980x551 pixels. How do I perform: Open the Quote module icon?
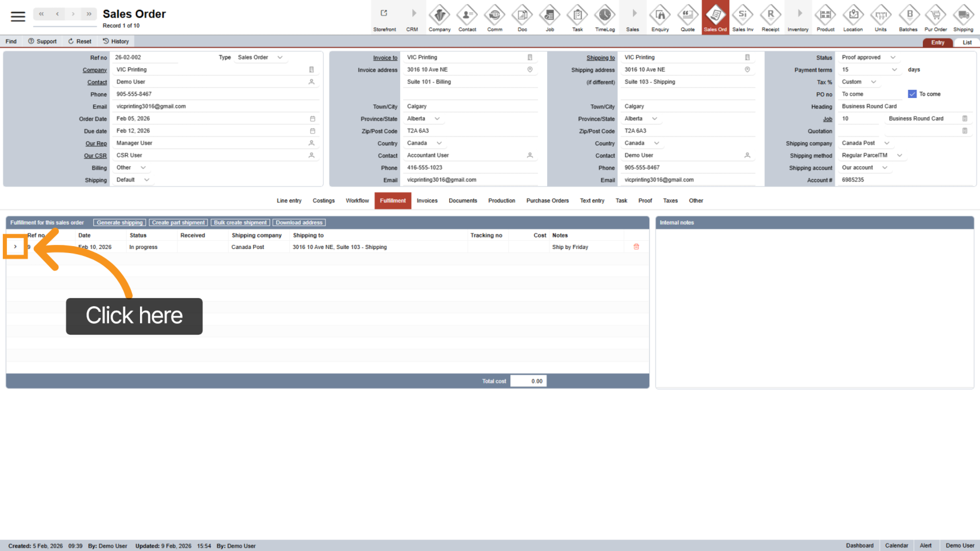[x=687, y=17]
